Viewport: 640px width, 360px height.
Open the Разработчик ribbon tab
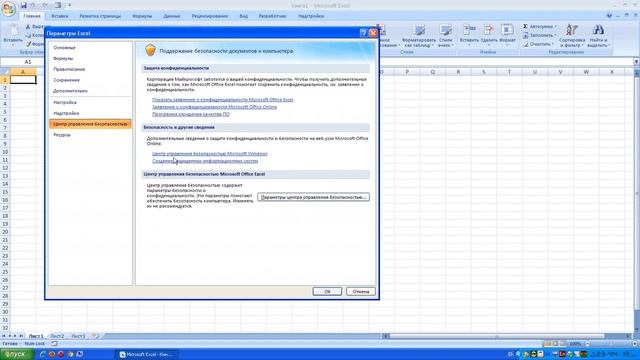point(272,16)
